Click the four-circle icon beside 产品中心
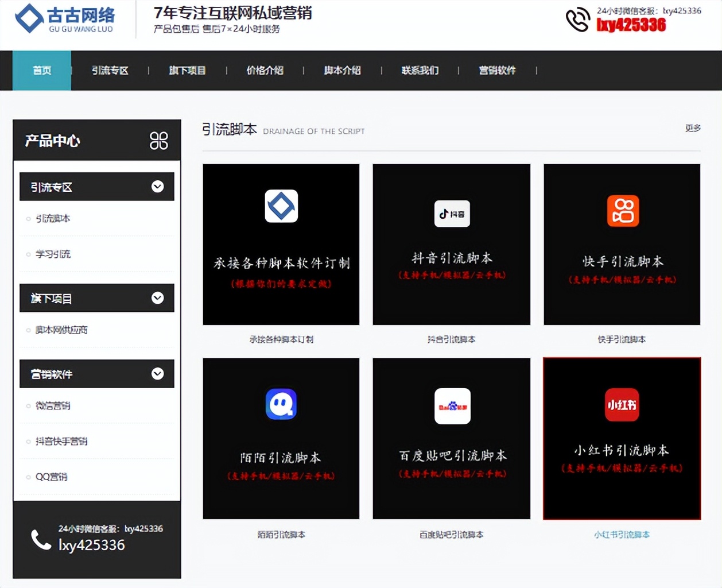 pos(159,141)
